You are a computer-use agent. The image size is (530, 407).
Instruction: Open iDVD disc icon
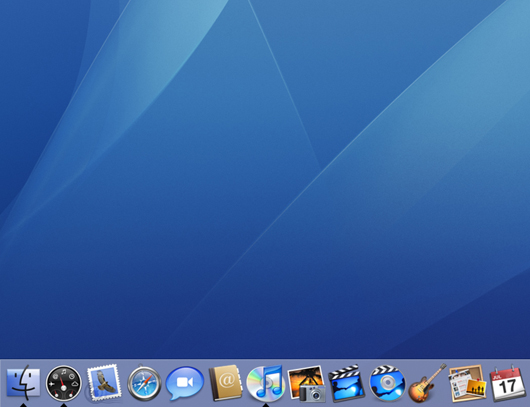click(387, 383)
